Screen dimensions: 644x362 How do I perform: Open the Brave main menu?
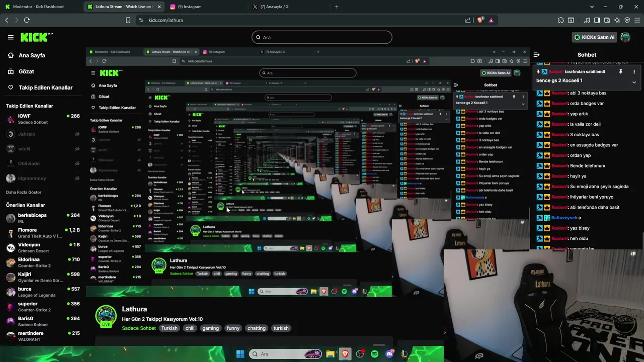(x=637, y=20)
